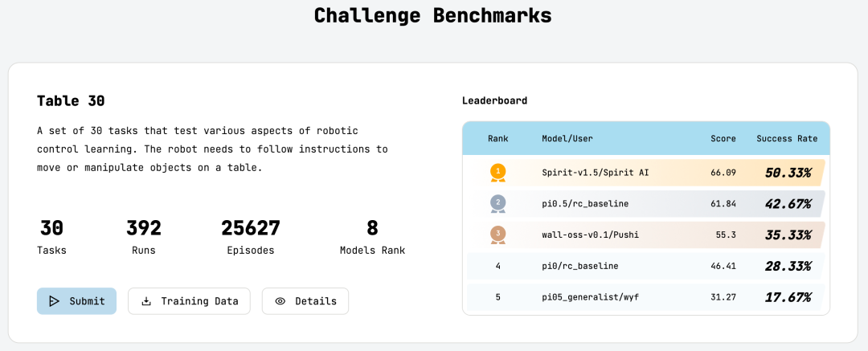The image size is (868, 351).
Task: Click the Table 30 benchmark title
Action: coord(71,100)
